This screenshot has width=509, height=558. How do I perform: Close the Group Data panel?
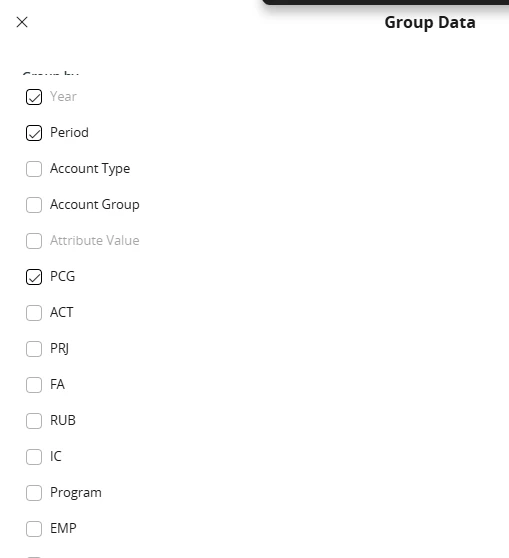(x=22, y=22)
